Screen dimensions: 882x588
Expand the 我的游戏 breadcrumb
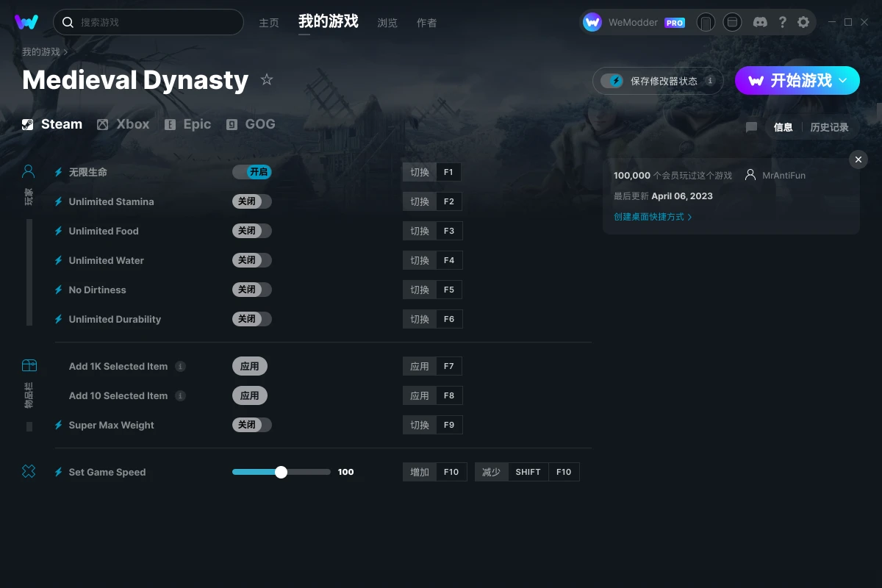[45, 52]
